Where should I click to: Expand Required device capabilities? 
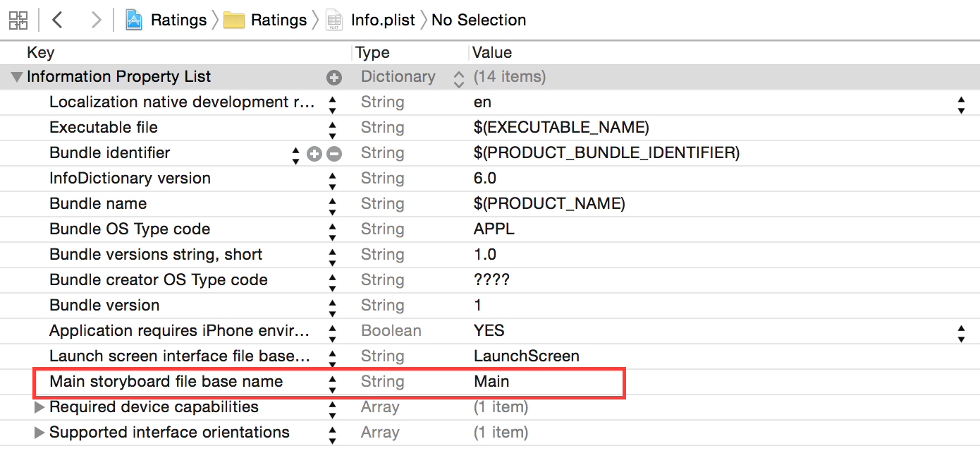39,407
